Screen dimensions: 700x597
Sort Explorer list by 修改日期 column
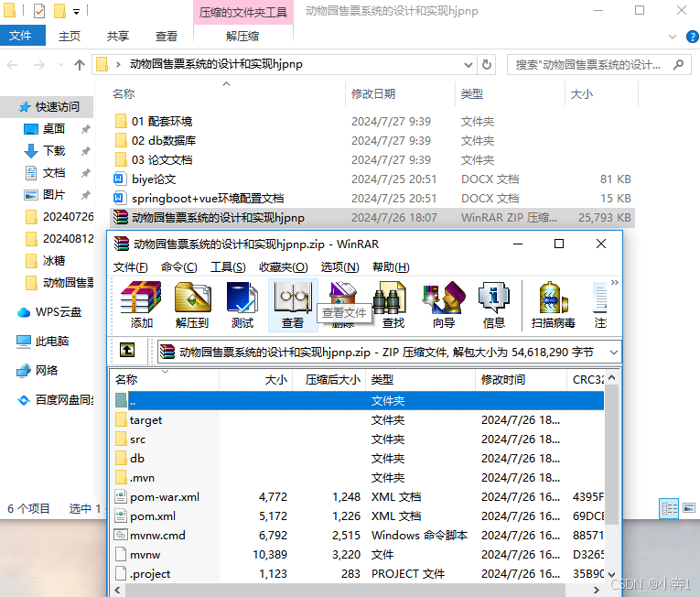click(x=400, y=93)
